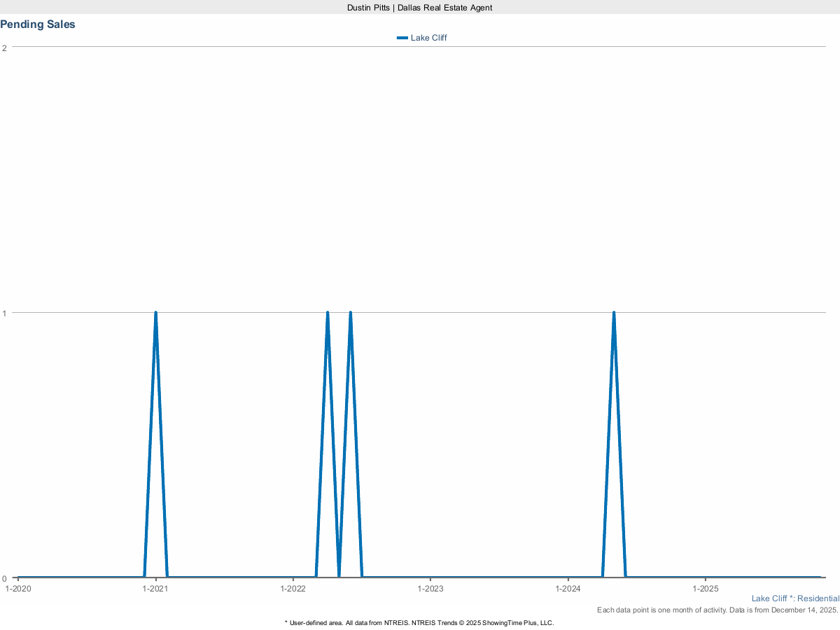Select the NTREIS copyright footer text
The height and width of the screenshot is (630, 840).
419,622
